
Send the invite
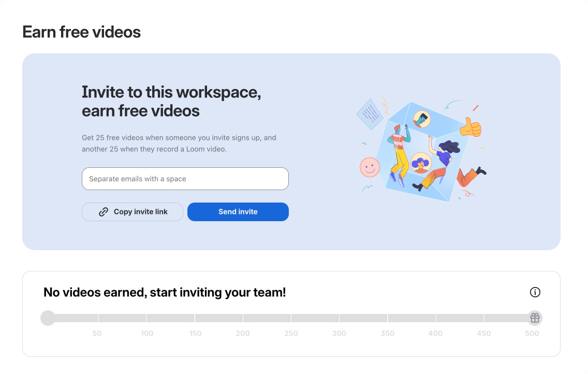238,212
